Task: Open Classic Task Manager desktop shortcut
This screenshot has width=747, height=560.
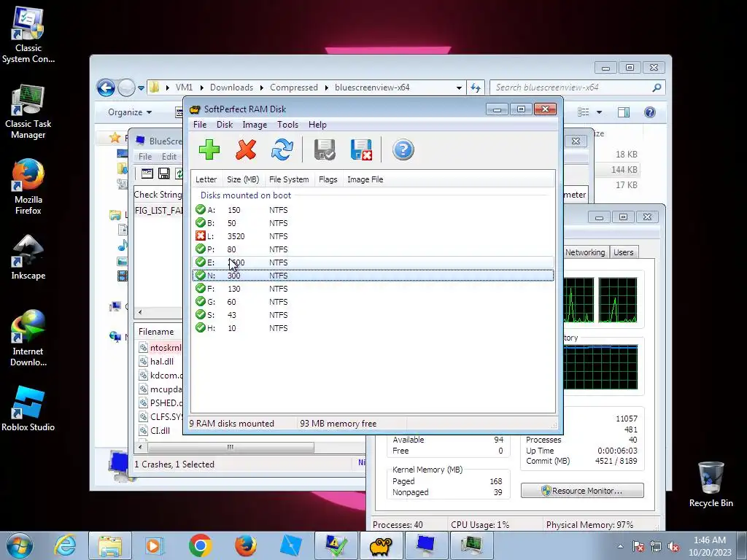Action: [28, 112]
